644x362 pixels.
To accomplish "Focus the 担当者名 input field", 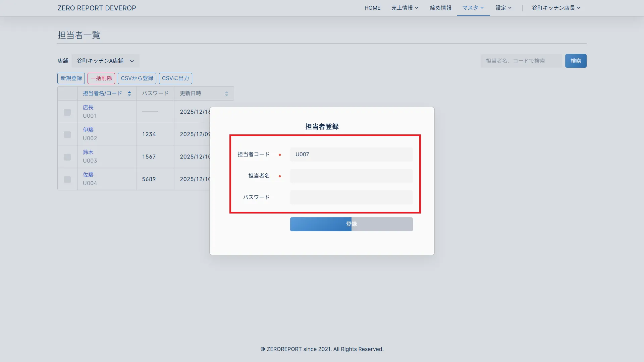I will [351, 176].
